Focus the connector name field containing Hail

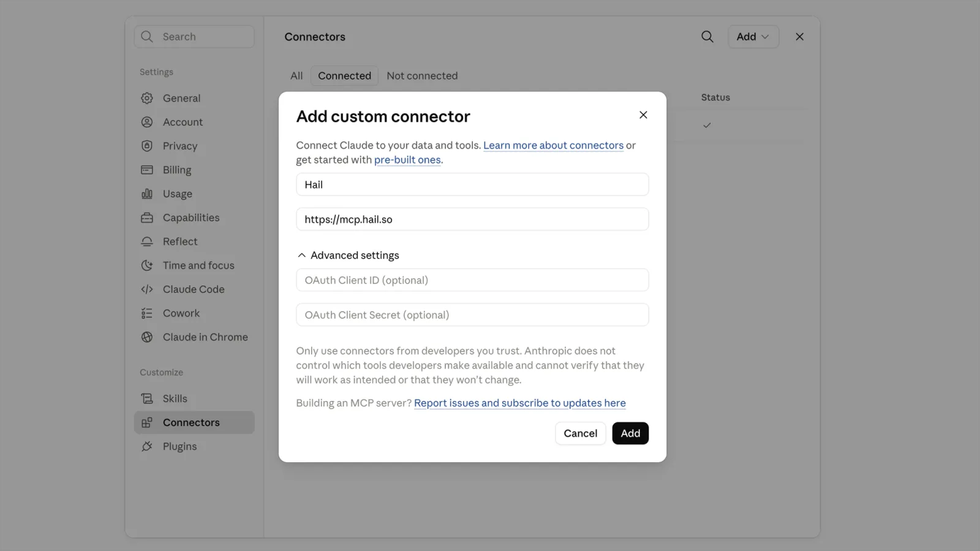click(472, 184)
